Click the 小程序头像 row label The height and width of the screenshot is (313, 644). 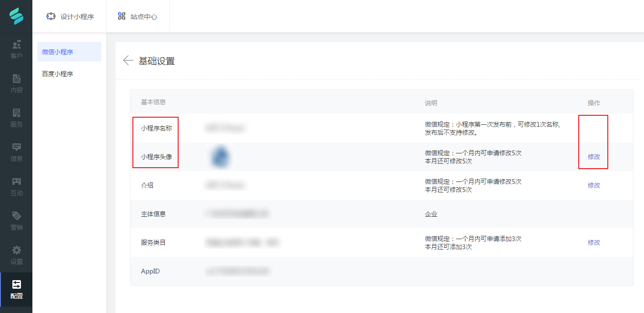point(156,157)
